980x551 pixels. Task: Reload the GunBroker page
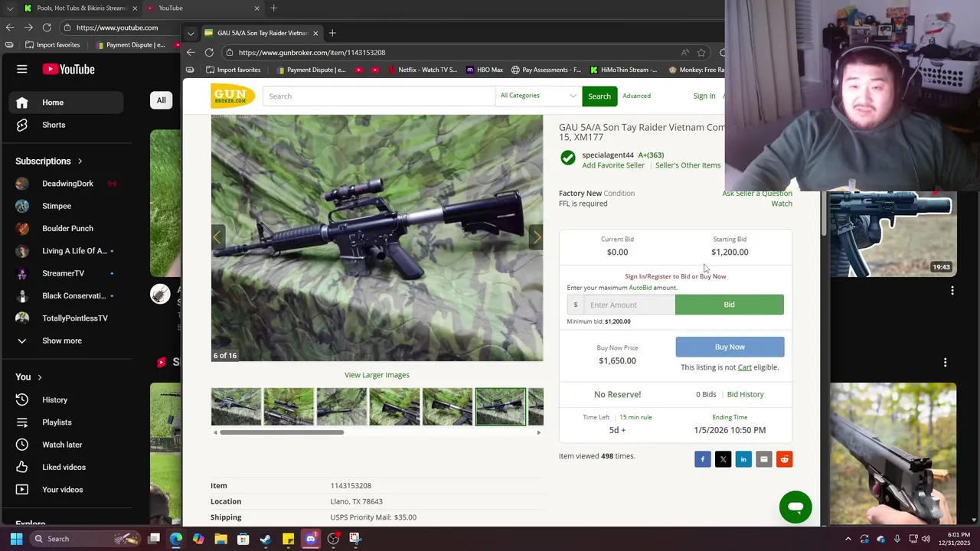(209, 53)
